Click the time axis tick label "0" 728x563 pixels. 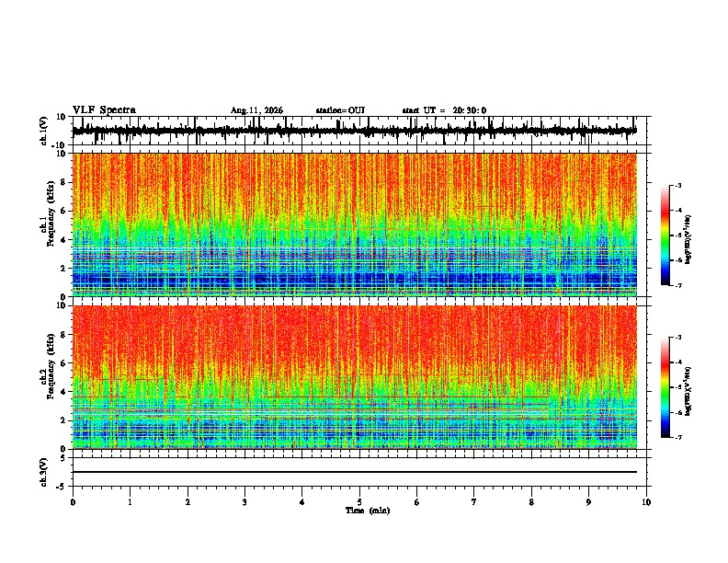click(x=73, y=502)
